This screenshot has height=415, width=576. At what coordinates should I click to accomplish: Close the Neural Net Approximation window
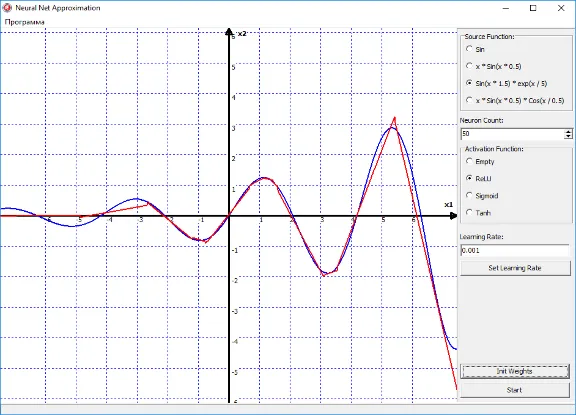(561, 8)
